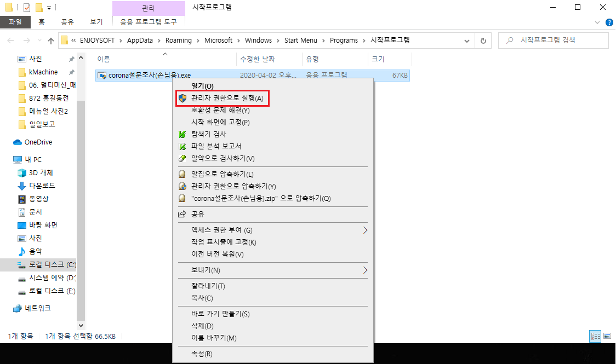Open address bar history dropdown
616x364 pixels.
point(467,41)
